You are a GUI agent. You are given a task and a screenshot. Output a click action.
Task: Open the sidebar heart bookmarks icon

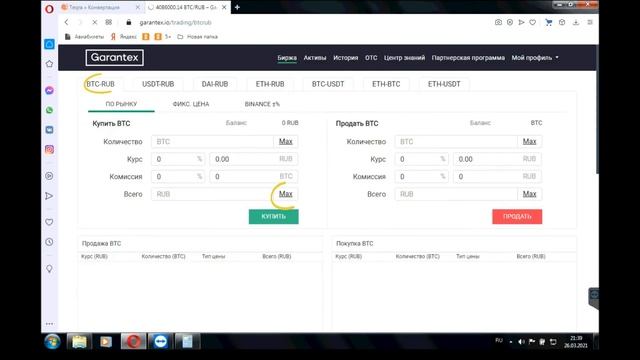49,222
